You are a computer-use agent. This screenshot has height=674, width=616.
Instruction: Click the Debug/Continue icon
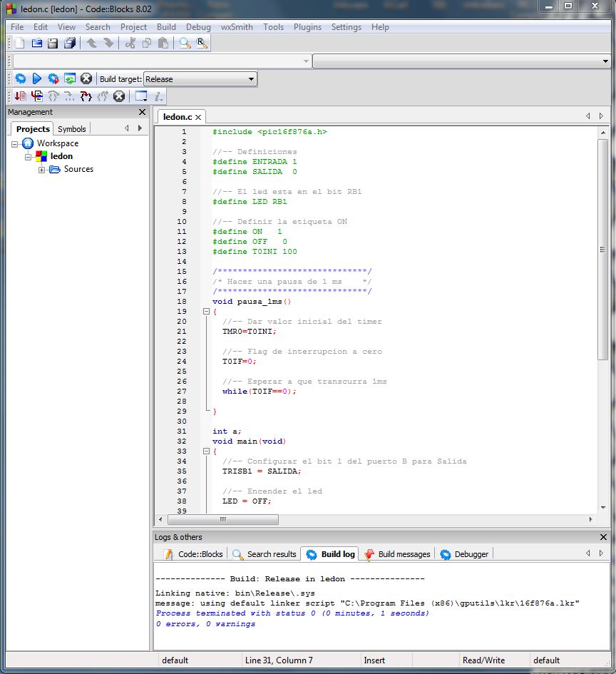pyautogui.click(x=20, y=96)
